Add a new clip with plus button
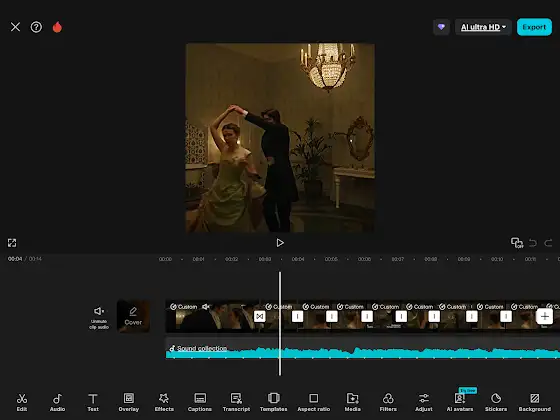Screen dimensions: 560x420 pyautogui.click(x=544, y=316)
